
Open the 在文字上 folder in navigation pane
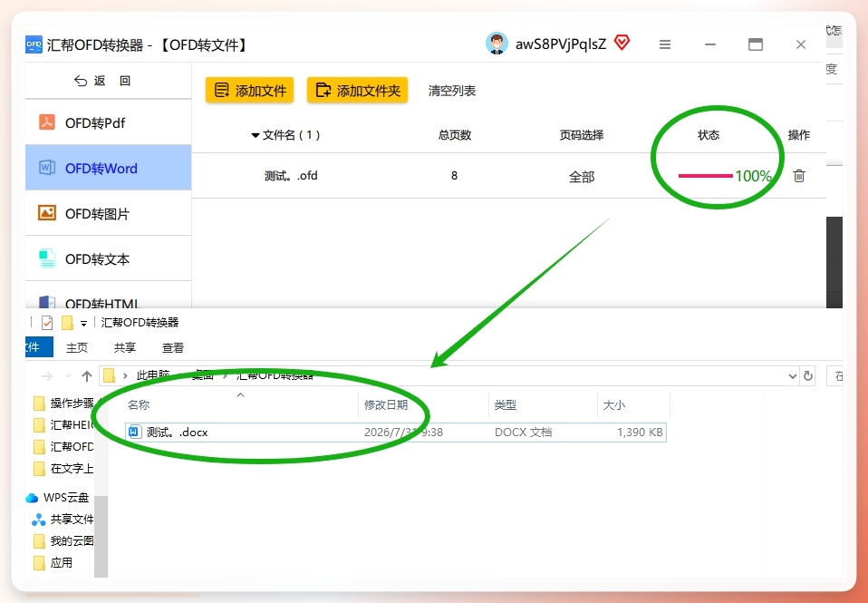click(63, 468)
